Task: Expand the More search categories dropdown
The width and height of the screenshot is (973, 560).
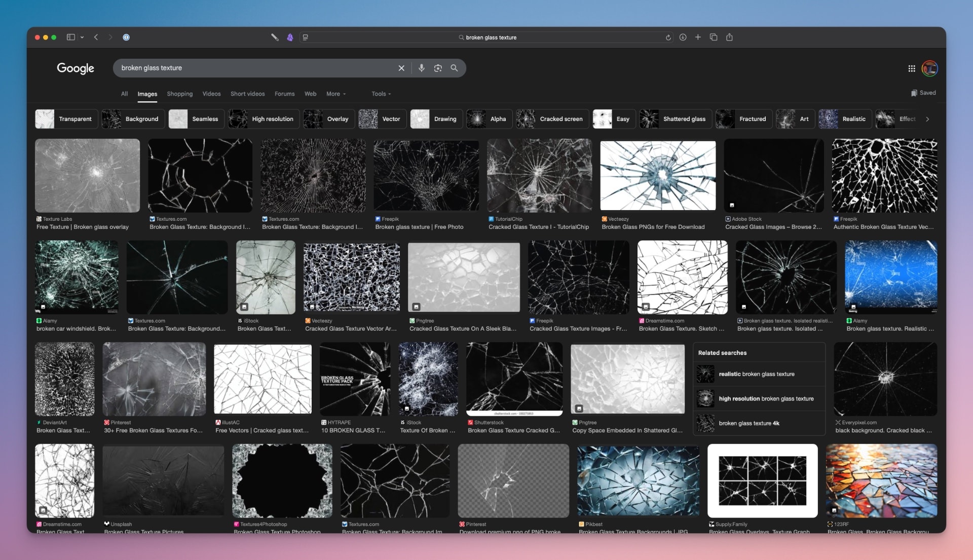Action: [336, 94]
